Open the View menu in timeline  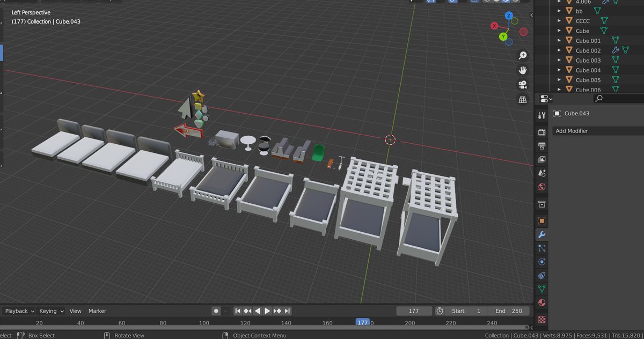75,311
